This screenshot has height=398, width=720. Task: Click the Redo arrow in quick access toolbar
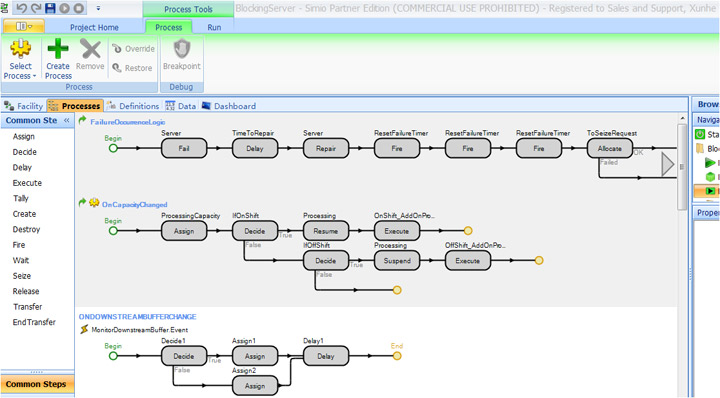tap(36, 8)
